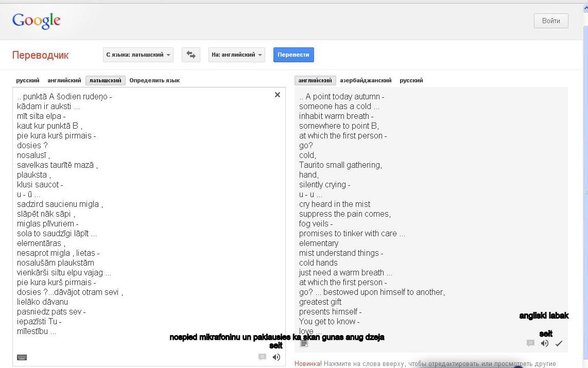588x368 pixels.
Task: Click the Новинка! notice text
Action: (x=308, y=363)
